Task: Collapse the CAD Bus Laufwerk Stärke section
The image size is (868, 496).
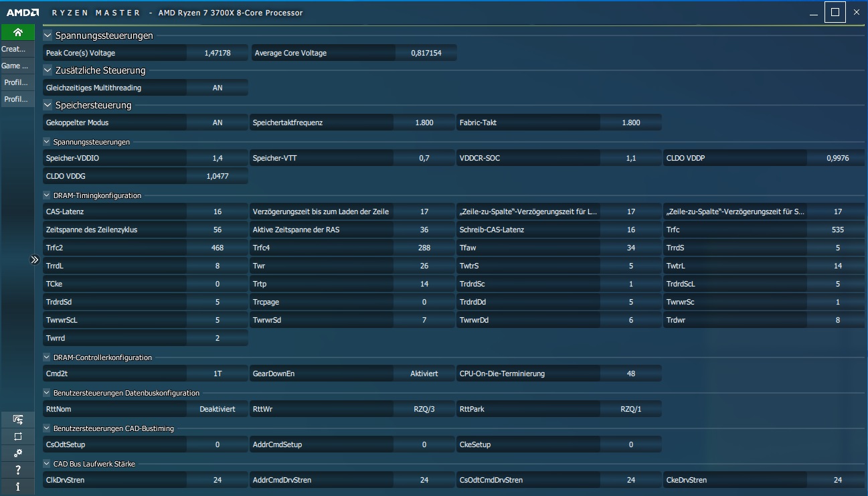Action: (x=47, y=464)
